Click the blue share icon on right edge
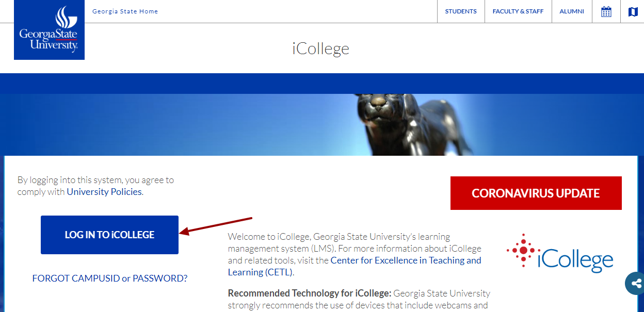Viewport: 644px width, 312px height. click(x=636, y=283)
